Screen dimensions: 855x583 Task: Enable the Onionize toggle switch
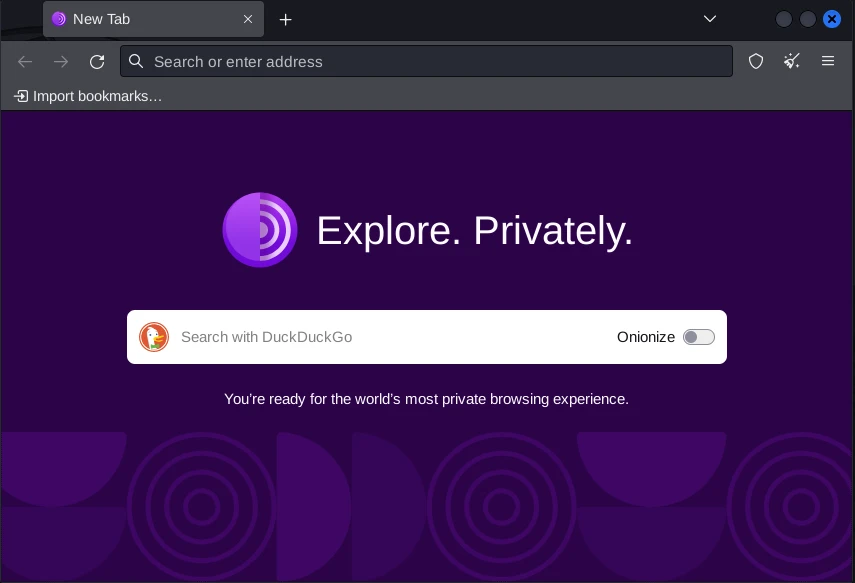tap(698, 337)
